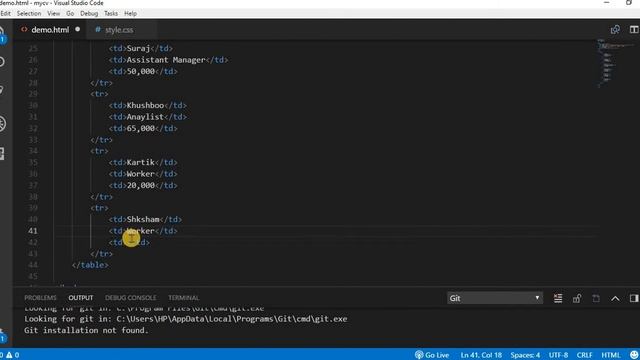Open the output log file
Viewport: 640px width, 360px height.
(596, 298)
